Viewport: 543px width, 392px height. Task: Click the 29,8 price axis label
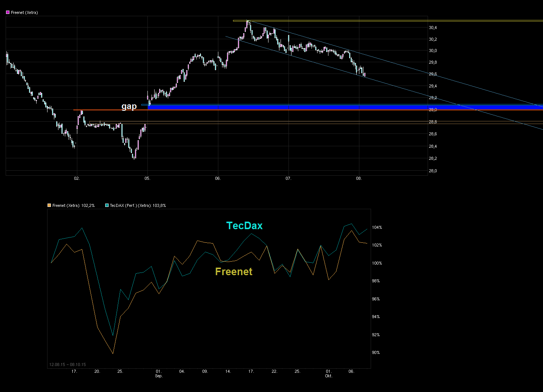[x=433, y=62]
